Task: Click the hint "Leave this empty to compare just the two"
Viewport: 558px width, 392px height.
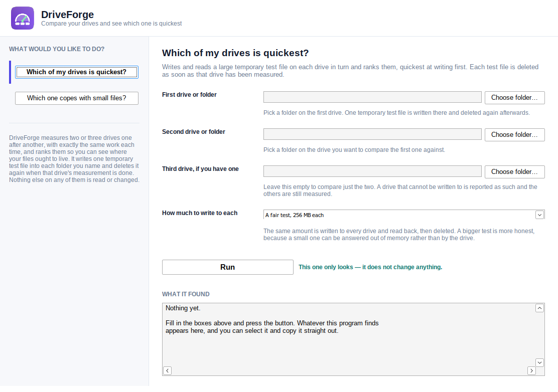Action: 400,190
